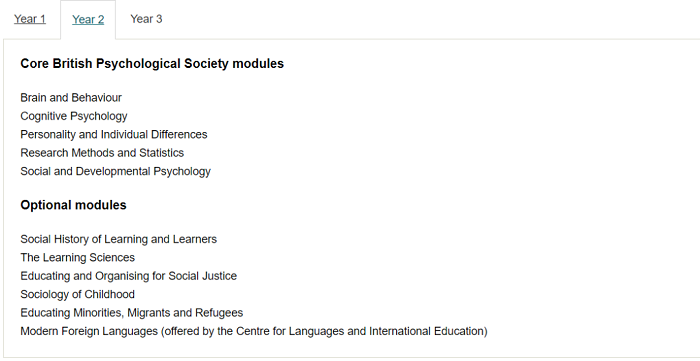
Task: Click Personality and Individual Differences
Action: tap(114, 134)
